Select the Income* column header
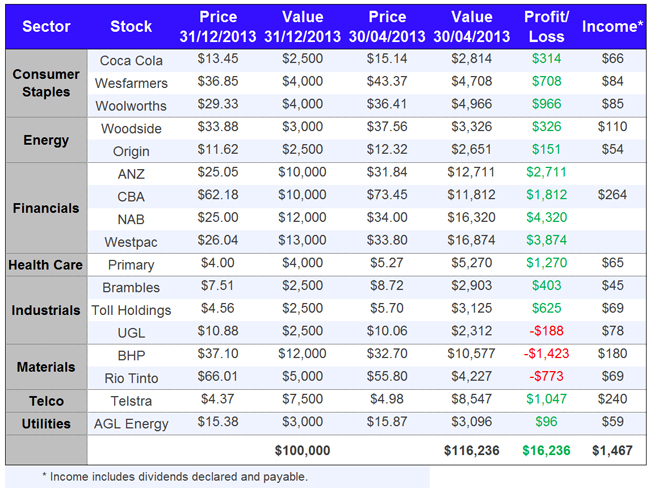This screenshot has height=488, width=650. (x=611, y=27)
